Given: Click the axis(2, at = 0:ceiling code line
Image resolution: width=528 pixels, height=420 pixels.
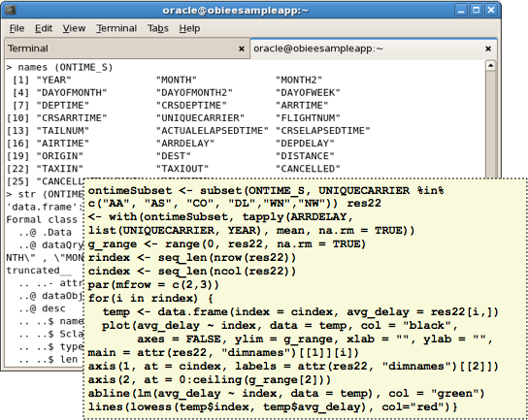Looking at the screenshot, I should [209, 379].
